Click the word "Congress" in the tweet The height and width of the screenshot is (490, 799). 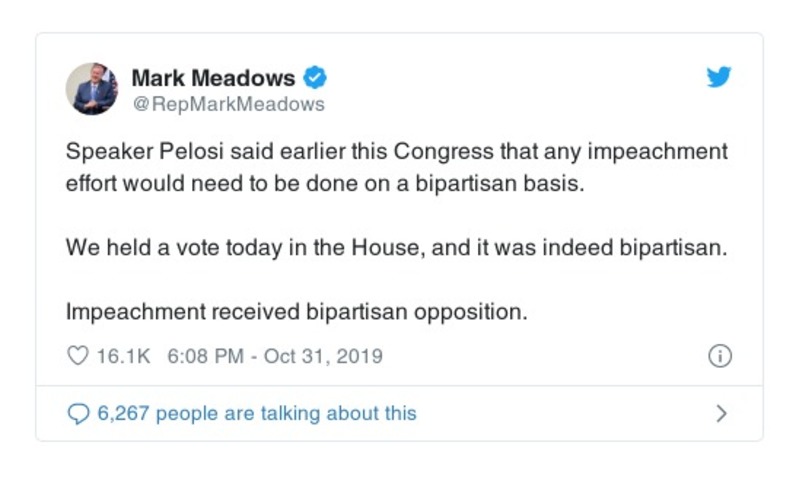click(436, 153)
